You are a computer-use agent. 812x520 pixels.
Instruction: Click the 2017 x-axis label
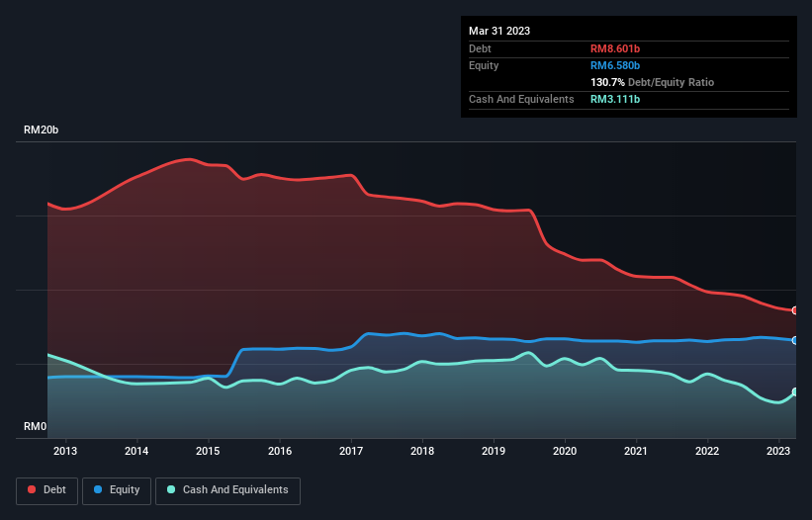(x=351, y=451)
